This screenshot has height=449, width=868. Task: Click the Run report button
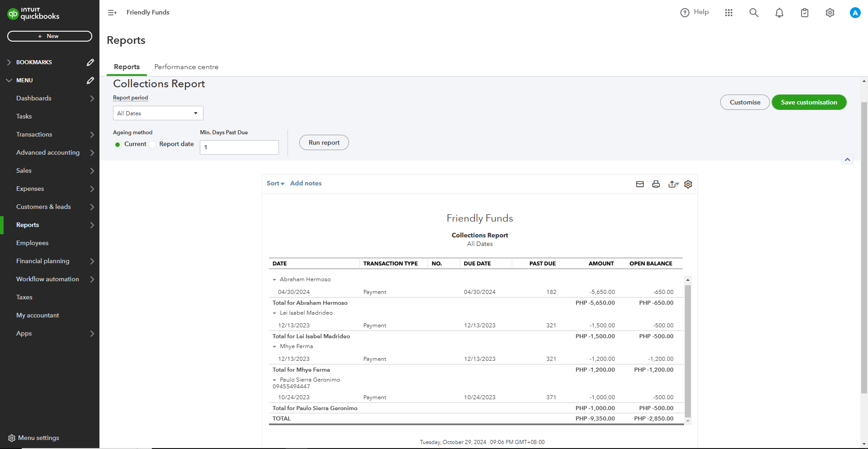point(324,142)
